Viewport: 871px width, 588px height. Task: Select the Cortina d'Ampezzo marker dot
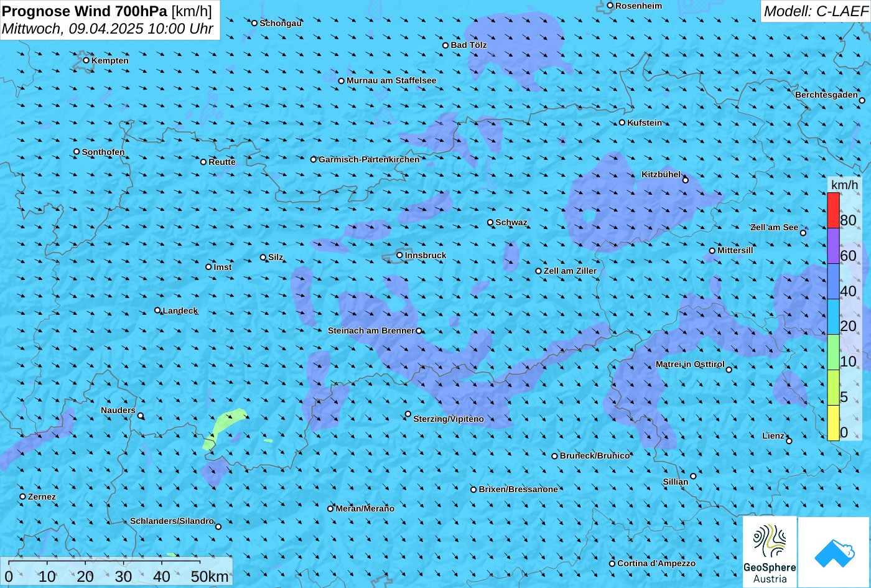pyautogui.click(x=612, y=564)
